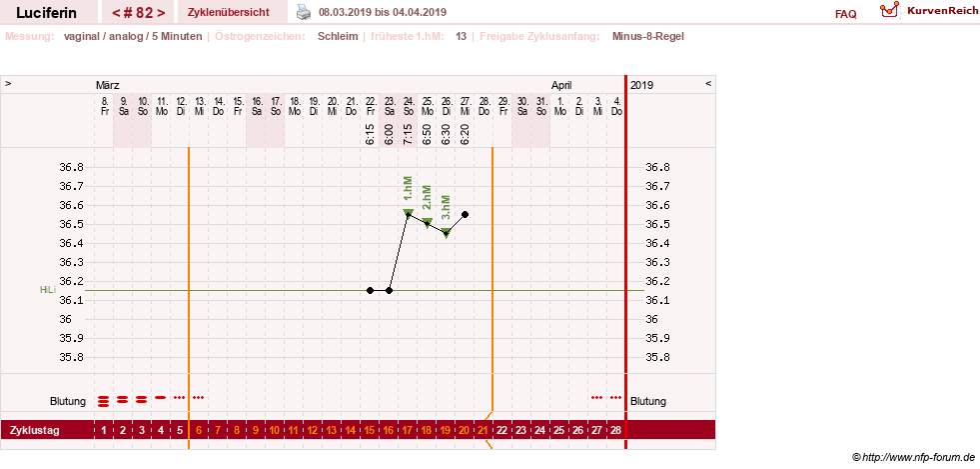Collapse chart with right < arrow
This screenshot has width=980, height=469.
[708, 83]
